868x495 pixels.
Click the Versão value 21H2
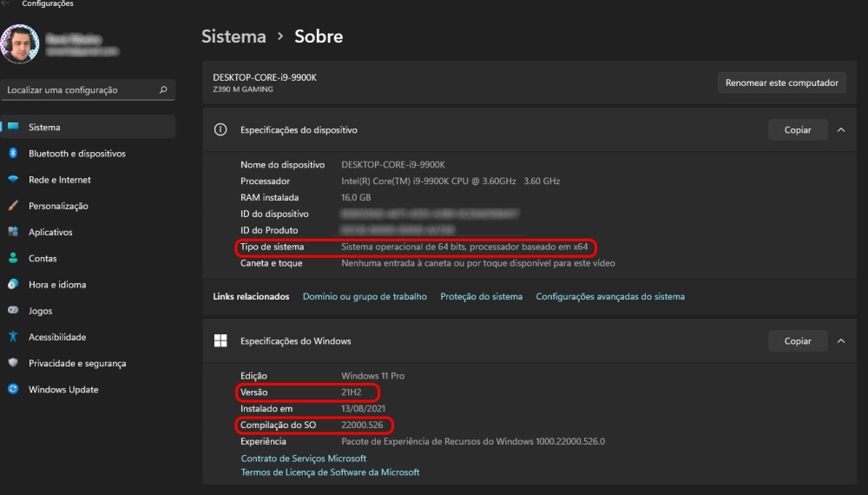(351, 392)
